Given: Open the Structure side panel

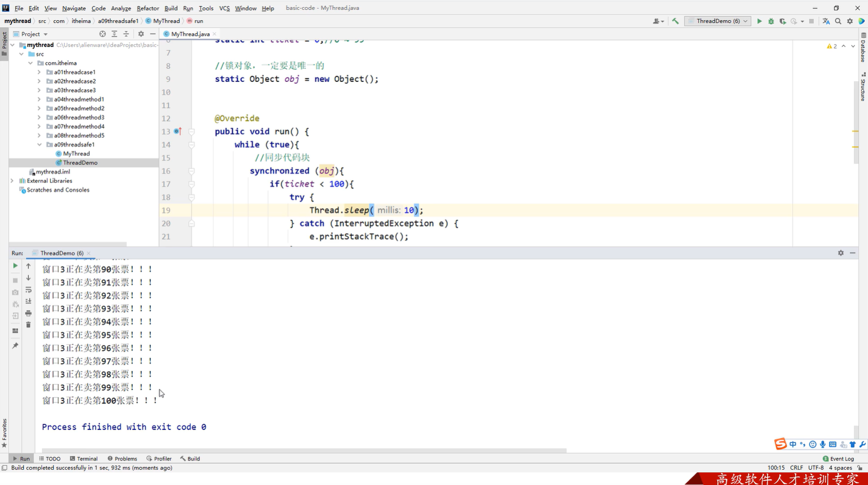Looking at the screenshot, I should 863,86.
